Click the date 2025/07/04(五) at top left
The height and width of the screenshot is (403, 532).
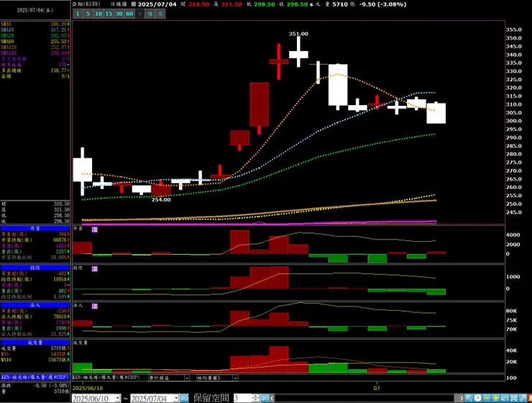(35, 10)
